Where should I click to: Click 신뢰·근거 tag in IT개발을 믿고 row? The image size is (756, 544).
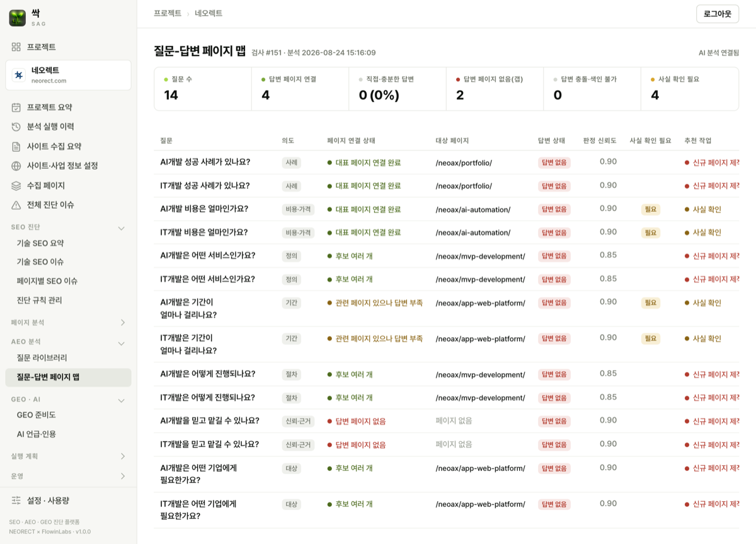pyautogui.click(x=298, y=445)
